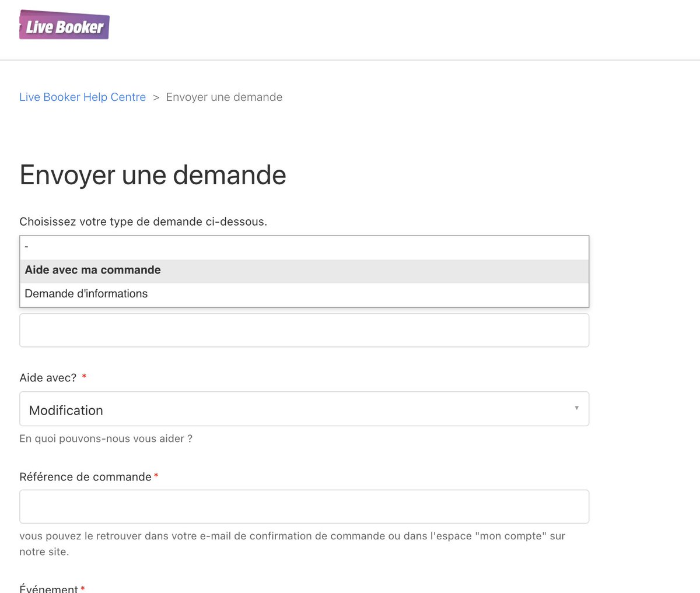Select the blank "-" option in request type list
The height and width of the screenshot is (593, 700).
304,248
